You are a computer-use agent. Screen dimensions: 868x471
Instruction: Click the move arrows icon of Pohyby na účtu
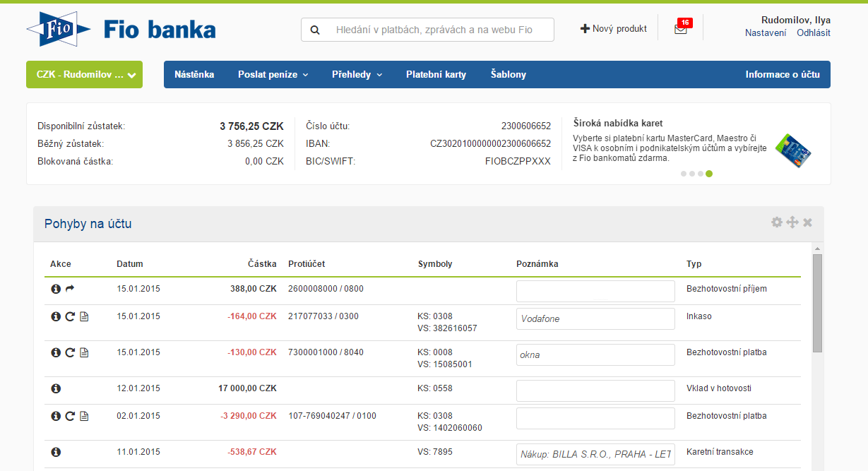click(792, 222)
